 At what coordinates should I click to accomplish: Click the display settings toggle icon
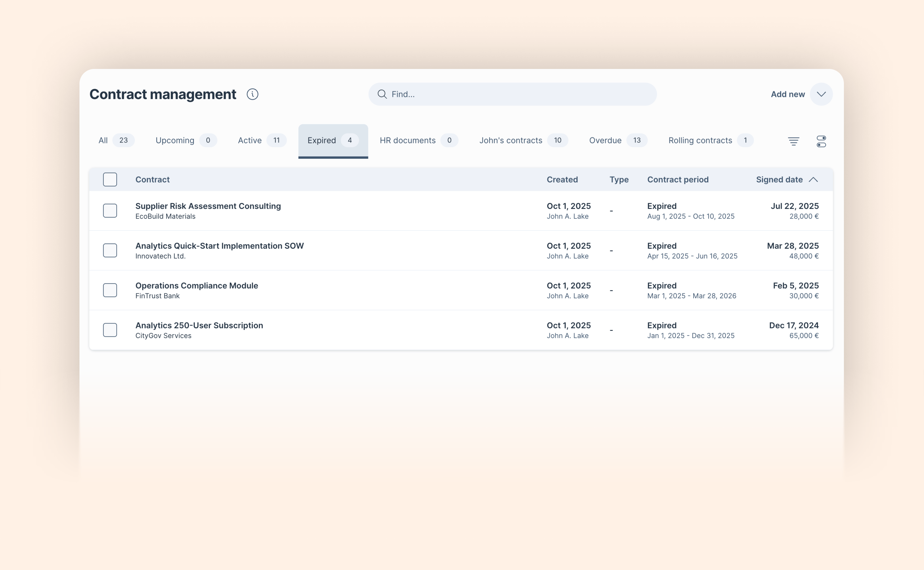click(x=821, y=141)
